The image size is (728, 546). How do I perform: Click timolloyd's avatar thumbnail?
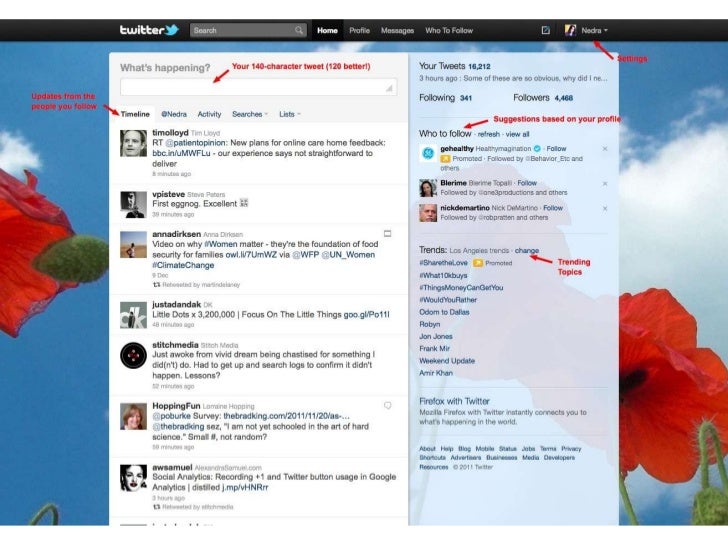coord(133,143)
